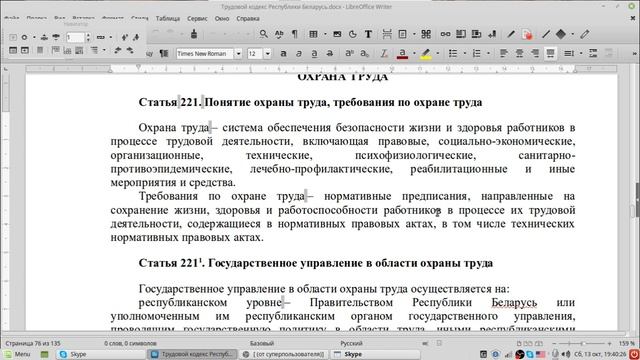Open the line spacing dropdown arrow
Viewport: 640px width, 360px height.
581,53
